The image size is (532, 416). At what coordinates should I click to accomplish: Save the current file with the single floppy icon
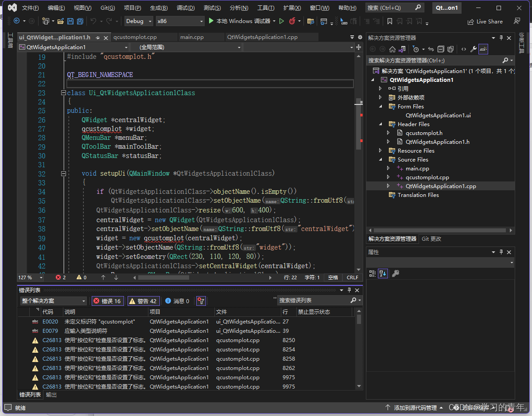[x=71, y=21]
